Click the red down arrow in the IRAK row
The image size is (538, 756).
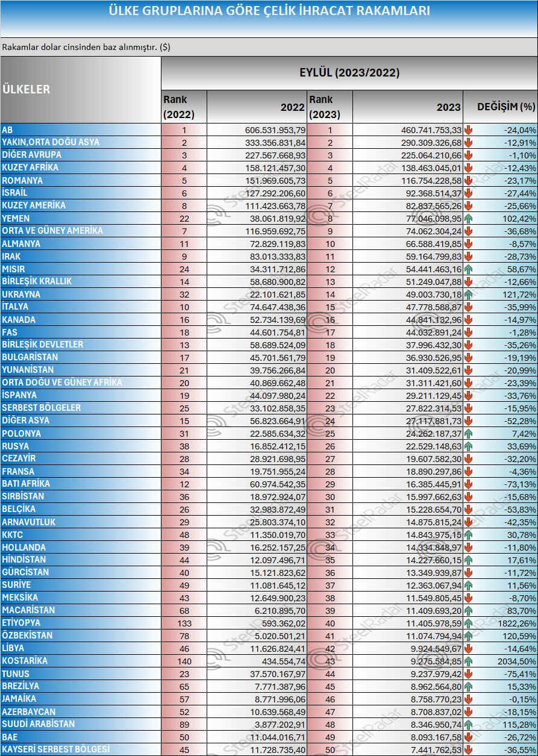point(469,256)
